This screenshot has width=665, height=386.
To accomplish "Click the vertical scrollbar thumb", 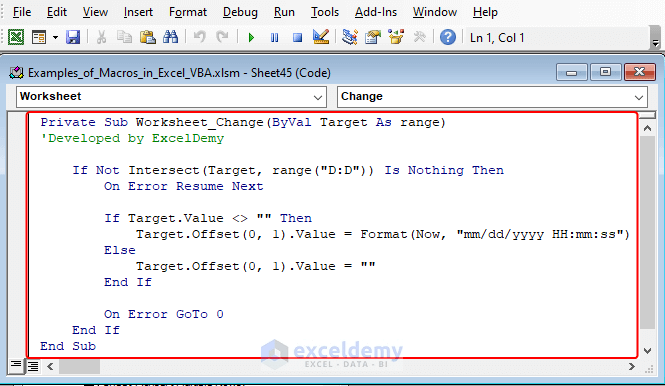I will pos(648,232).
